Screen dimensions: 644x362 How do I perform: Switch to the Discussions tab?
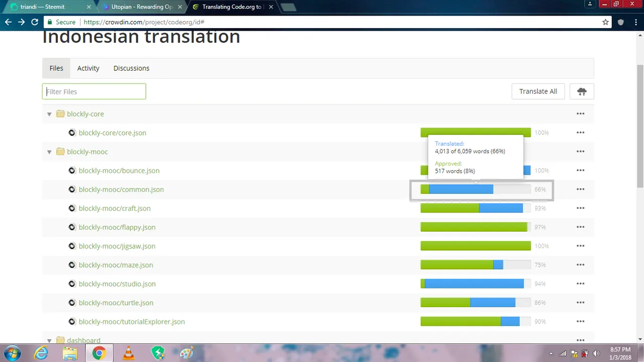point(131,68)
